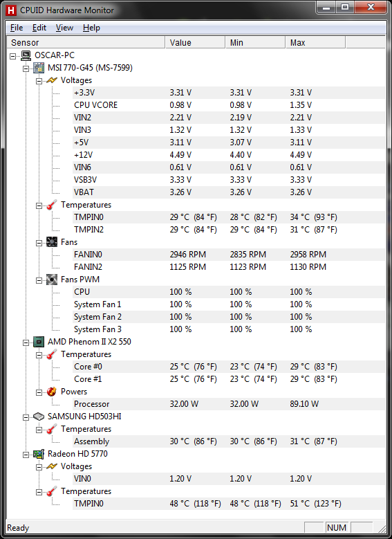Viewport: 392px width, 539px height.
Task: Click the SAMSUNG Temperatures thermometer icon
Action: 52,430
